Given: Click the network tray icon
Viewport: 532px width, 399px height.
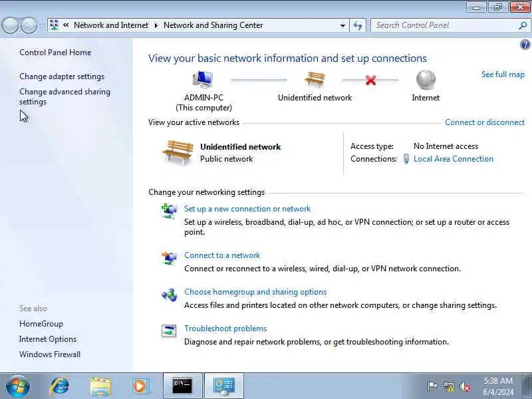Looking at the screenshot, I should [449, 386].
